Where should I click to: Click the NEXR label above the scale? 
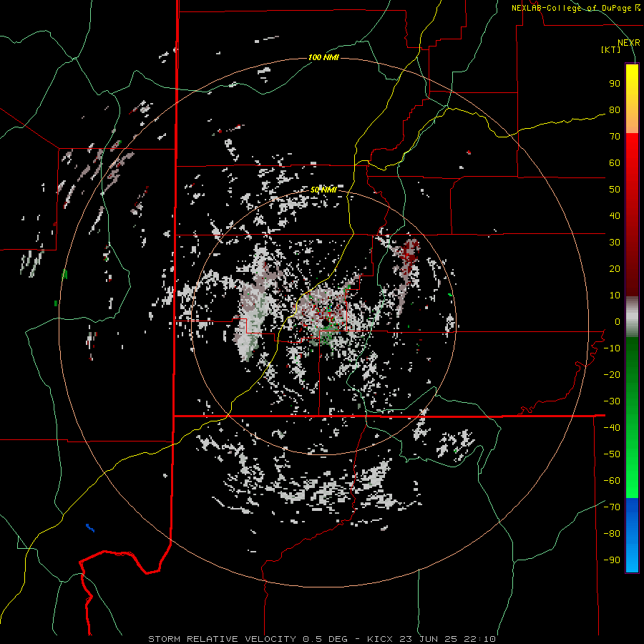(629, 43)
